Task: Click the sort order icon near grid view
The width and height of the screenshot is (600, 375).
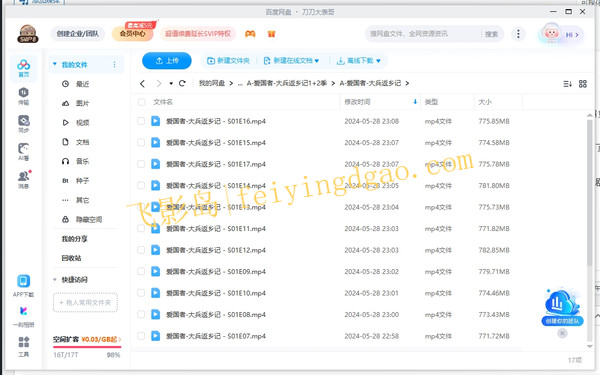Action: point(567,84)
